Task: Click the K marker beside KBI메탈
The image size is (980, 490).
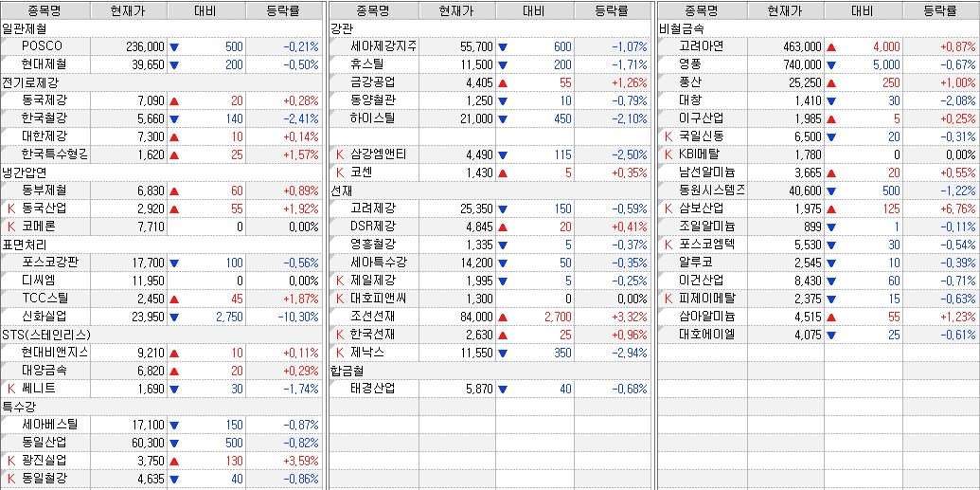Action: (x=668, y=154)
